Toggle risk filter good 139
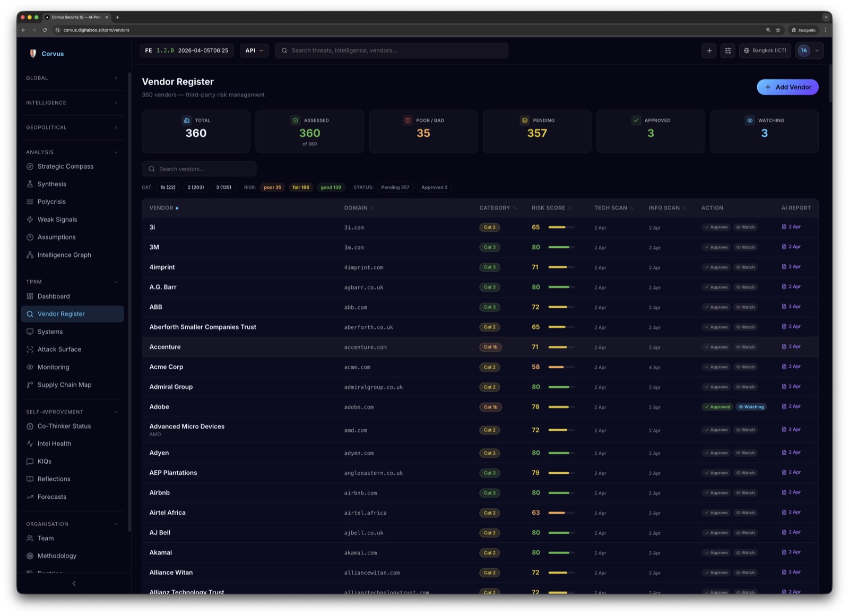 tap(331, 187)
